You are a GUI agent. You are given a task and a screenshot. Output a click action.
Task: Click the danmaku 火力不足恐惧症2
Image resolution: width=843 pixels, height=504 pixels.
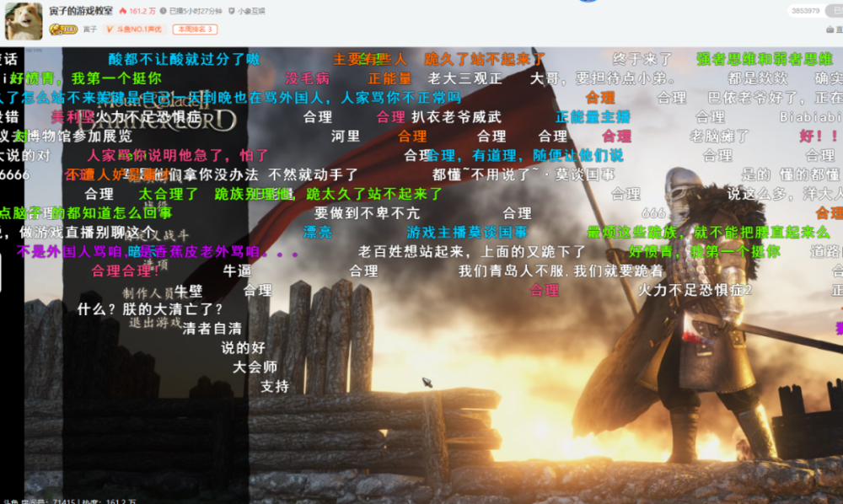pyautogui.click(x=695, y=290)
